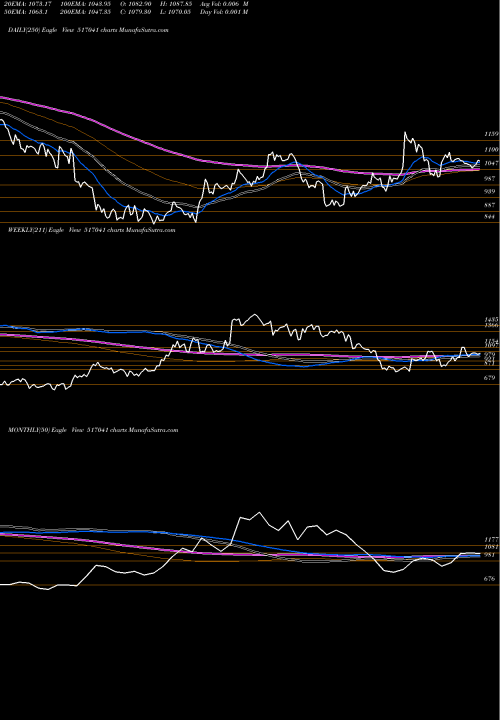
Task: Select the close price 'C:' readout
Action: [x=135, y=12]
